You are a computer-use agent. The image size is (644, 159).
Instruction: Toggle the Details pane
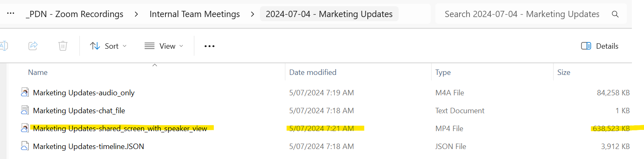(x=599, y=46)
